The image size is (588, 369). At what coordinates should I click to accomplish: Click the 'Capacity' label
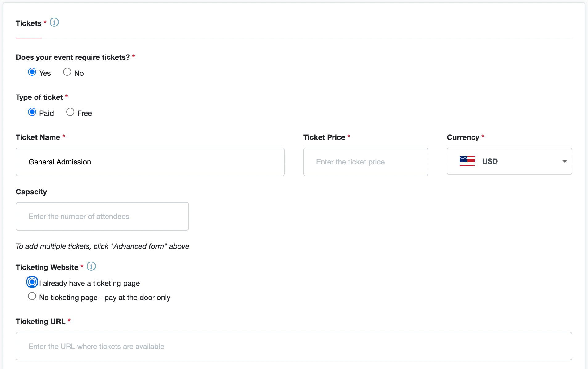pos(31,192)
